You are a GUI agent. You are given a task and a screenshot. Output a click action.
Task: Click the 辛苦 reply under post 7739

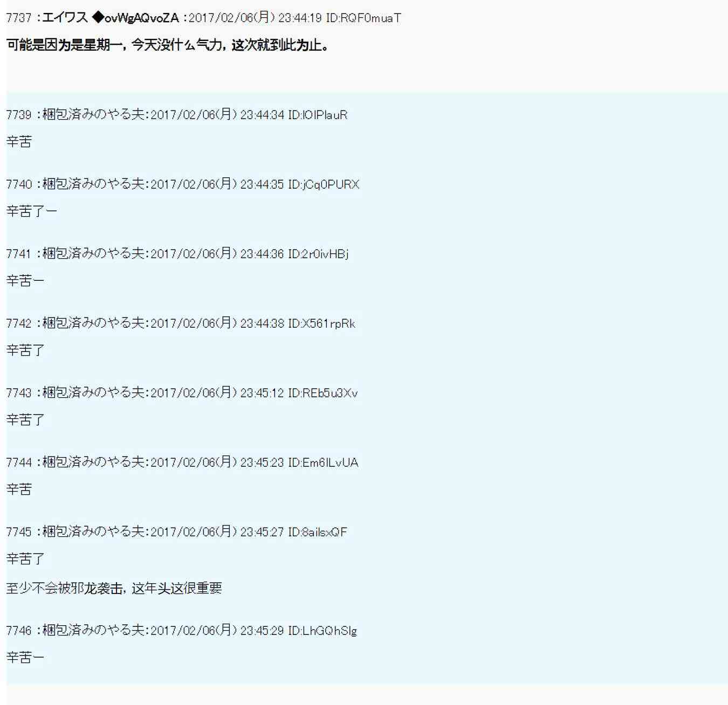pyautogui.click(x=19, y=142)
